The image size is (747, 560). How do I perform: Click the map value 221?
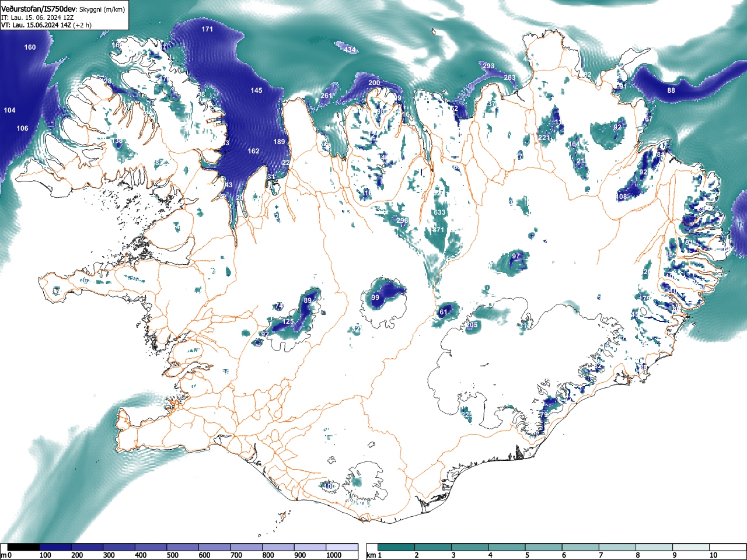tap(544, 138)
